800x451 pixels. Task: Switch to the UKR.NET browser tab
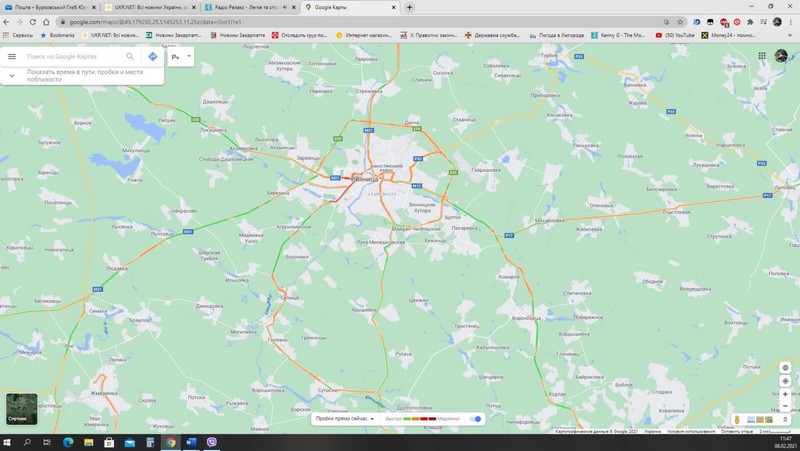[151, 7]
